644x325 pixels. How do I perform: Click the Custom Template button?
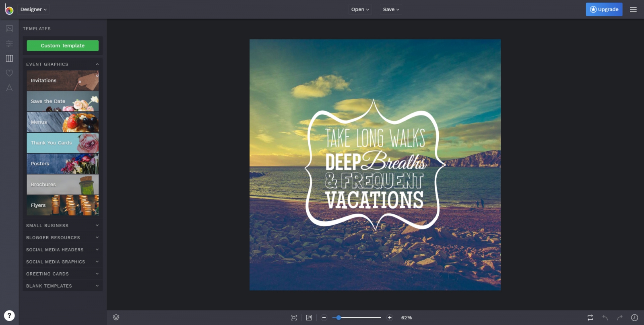click(63, 45)
